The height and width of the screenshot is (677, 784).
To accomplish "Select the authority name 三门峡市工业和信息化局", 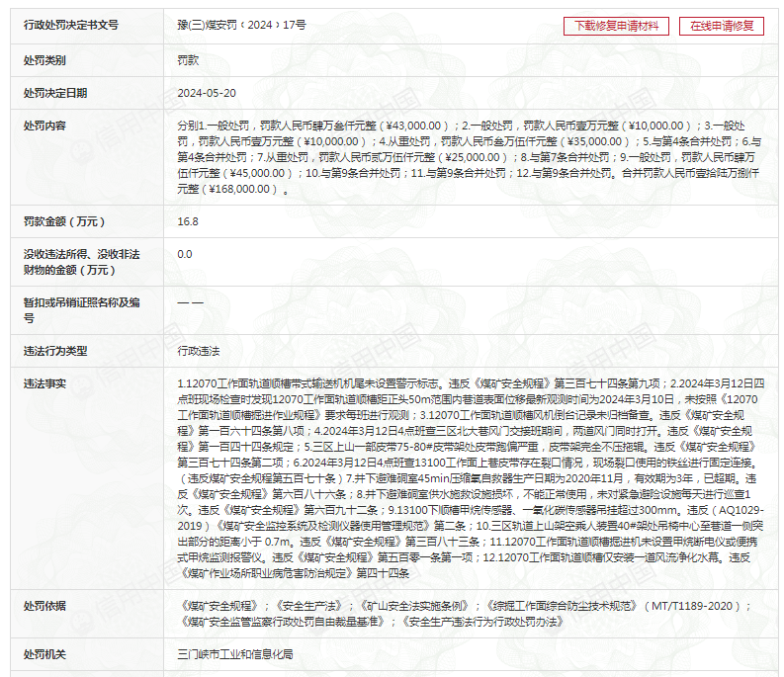I will (x=233, y=654).
